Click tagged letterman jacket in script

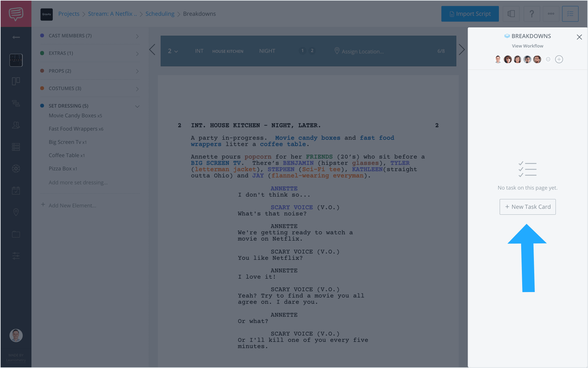coord(225,169)
